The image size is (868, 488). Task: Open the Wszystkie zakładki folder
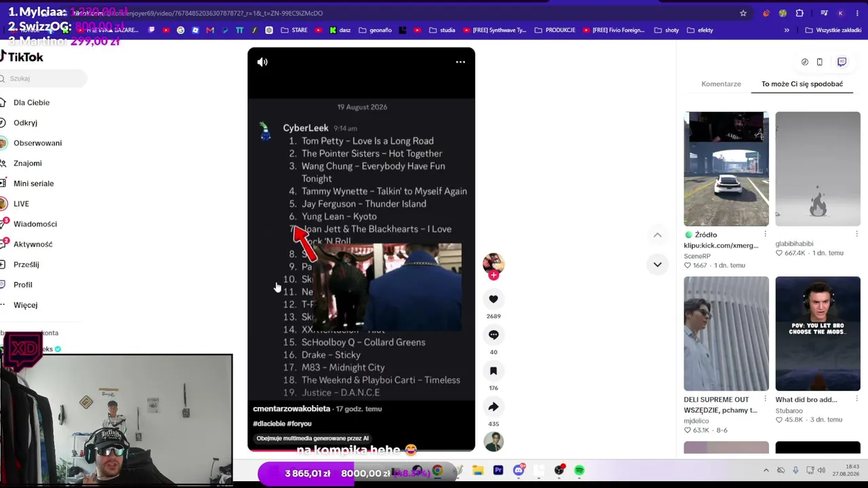click(x=833, y=30)
